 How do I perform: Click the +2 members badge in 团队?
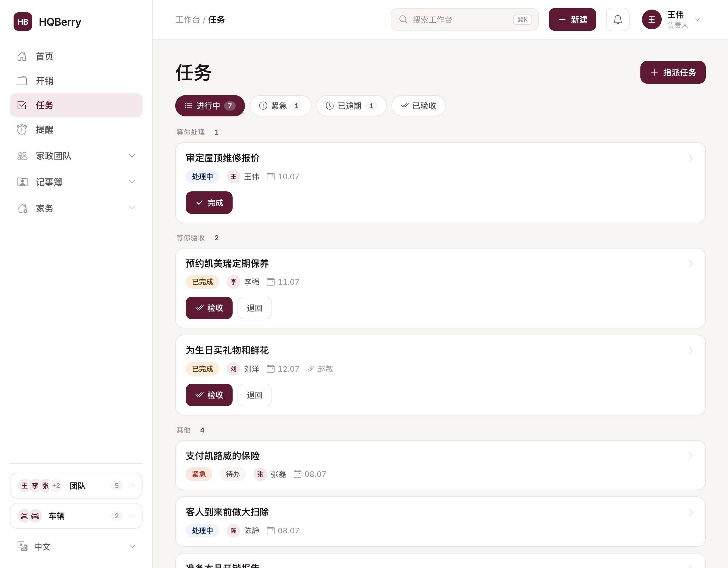pyautogui.click(x=56, y=486)
